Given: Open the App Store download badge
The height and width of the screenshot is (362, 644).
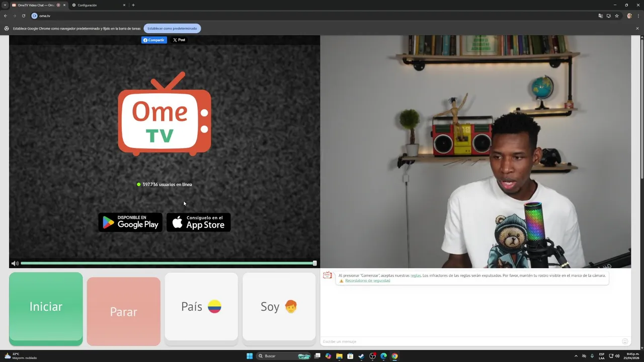Looking at the screenshot, I should pyautogui.click(x=198, y=222).
